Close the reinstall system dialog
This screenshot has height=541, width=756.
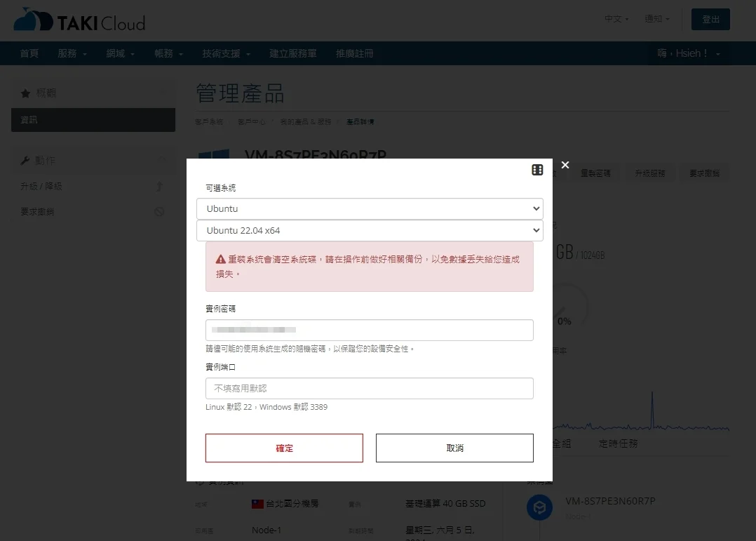[x=565, y=165]
